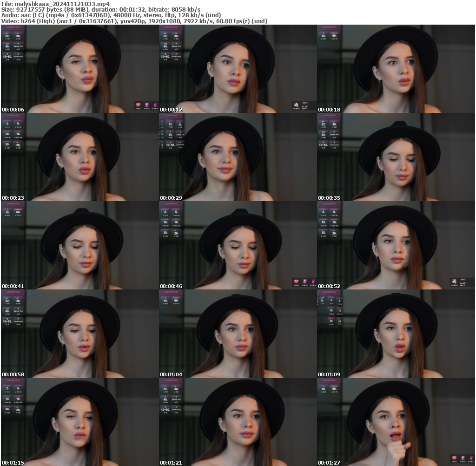Click the pink badge icon in the 00:00:12 frame
The image size is (476, 466).
click(296, 106)
